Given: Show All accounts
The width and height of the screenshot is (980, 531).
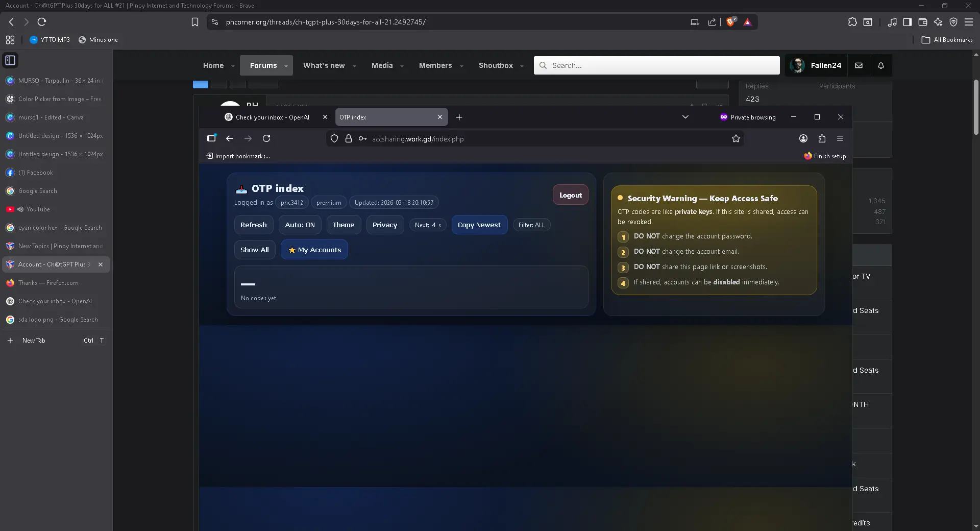Looking at the screenshot, I should click(255, 250).
